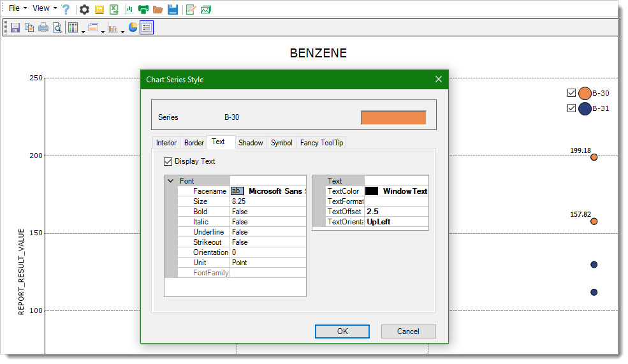Select the 199.18 orange data point

click(x=594, y=157)
